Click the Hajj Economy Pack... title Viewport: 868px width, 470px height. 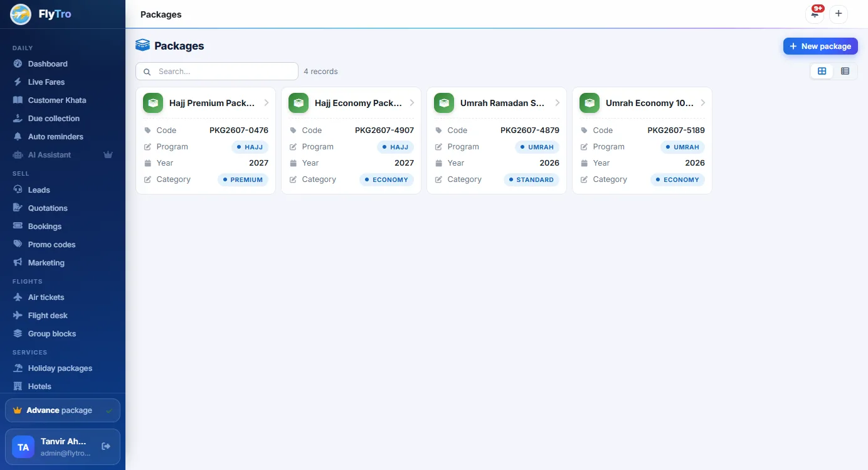point(358,103)
